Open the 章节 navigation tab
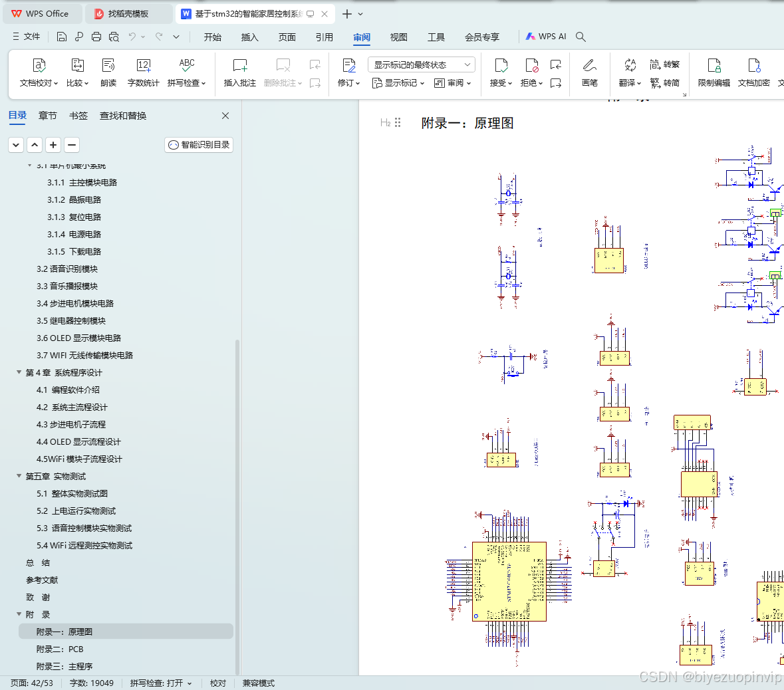This screenshot has height=690, width=784. (x=47, y=116)
